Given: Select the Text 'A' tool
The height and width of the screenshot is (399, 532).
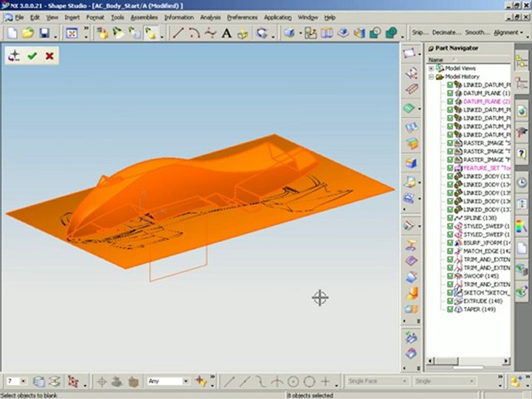Looking at the screenshot, I should tap(226, 33).
